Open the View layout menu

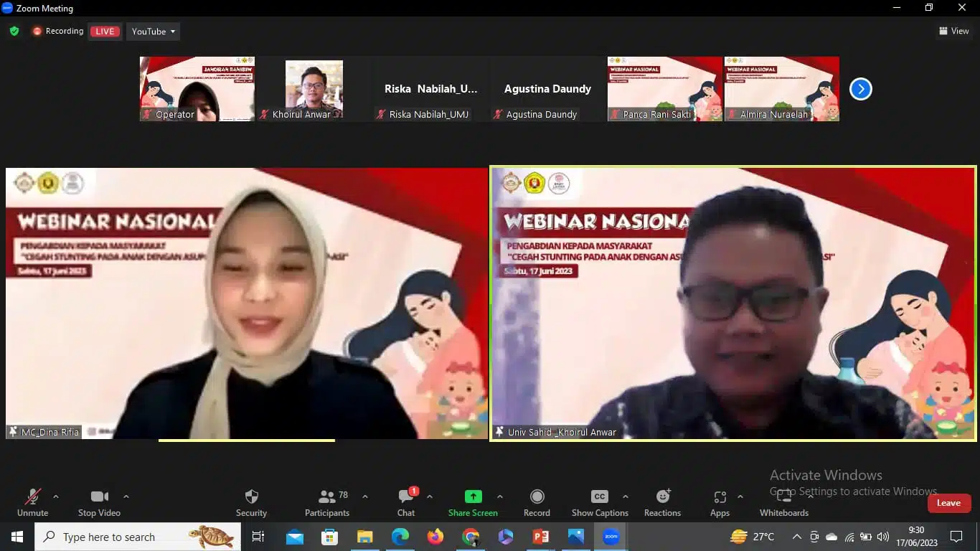pos(954,32)
